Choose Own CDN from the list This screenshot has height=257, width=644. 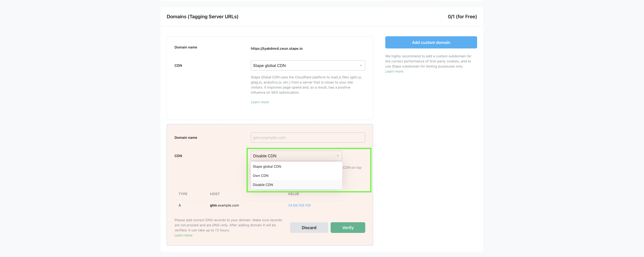tap(296, 176)
